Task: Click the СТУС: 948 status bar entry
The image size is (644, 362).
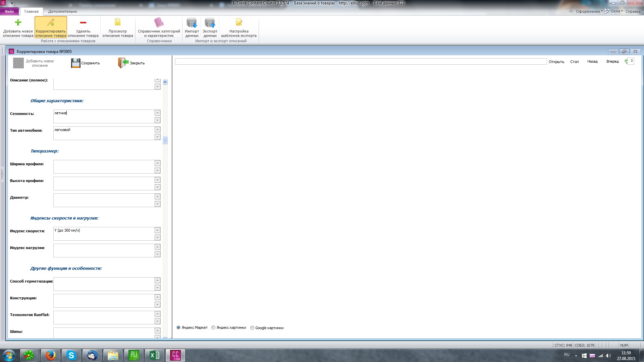Action: [563, 345]
